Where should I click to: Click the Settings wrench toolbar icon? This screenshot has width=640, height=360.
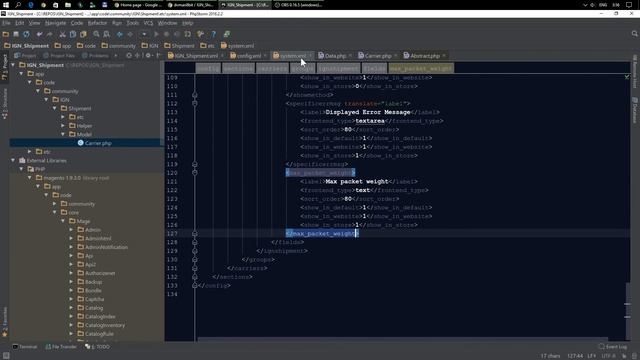200,34
